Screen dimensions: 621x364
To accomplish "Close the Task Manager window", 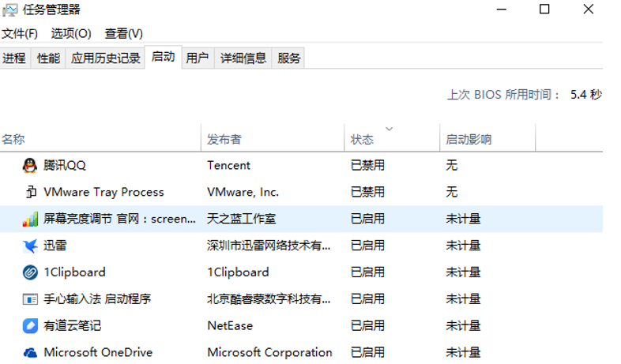I will coord(589,9).
